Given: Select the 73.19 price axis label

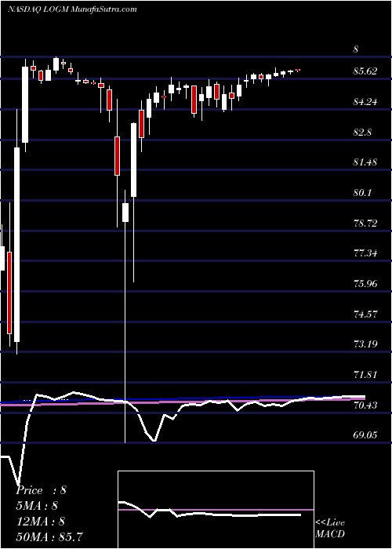Looking at the screenshot, I should tap(365, 344).
